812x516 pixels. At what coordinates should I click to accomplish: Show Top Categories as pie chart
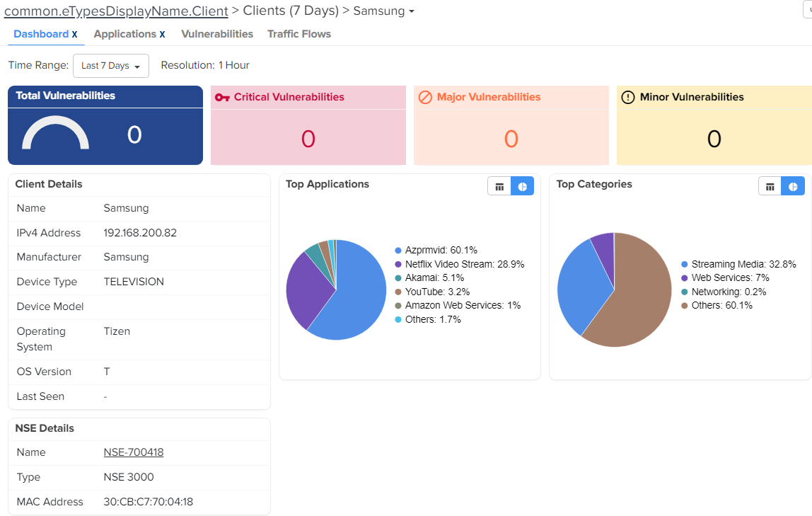tap(793, 186)
